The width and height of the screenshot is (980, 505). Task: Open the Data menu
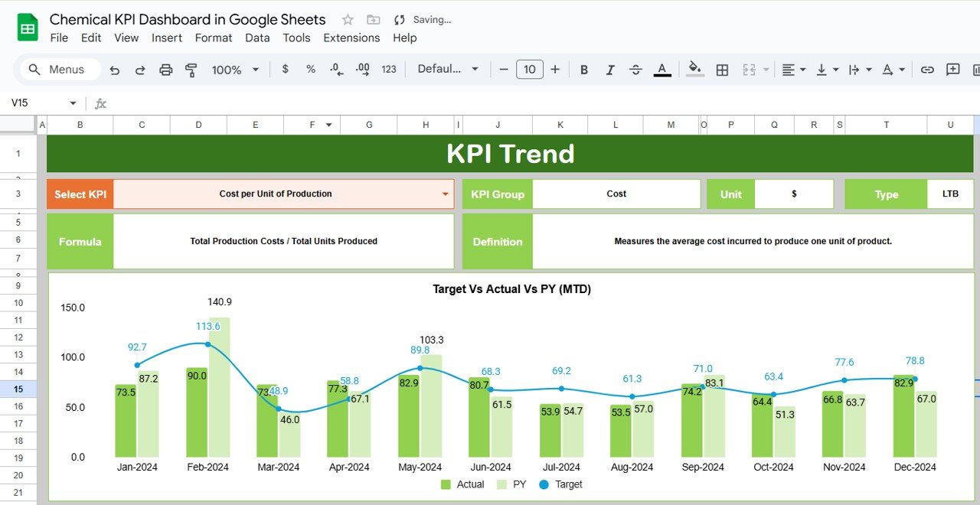pos(257,37)
